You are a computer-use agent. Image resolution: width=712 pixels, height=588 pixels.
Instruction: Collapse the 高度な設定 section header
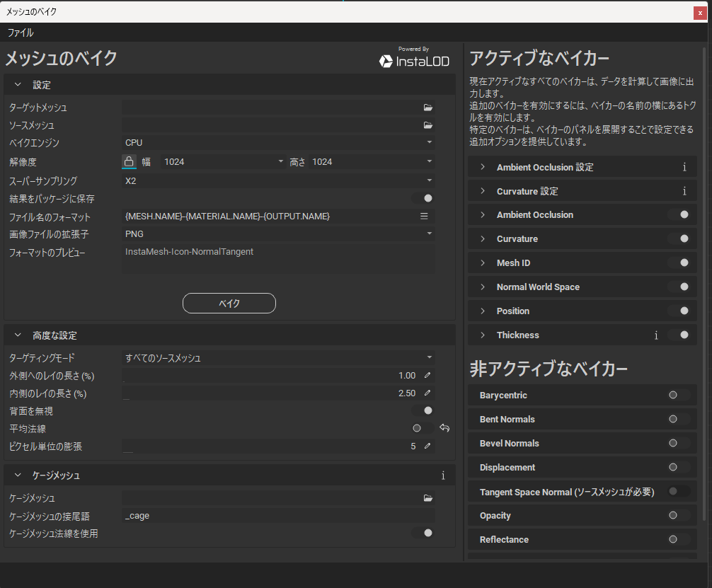click(18, 335)
